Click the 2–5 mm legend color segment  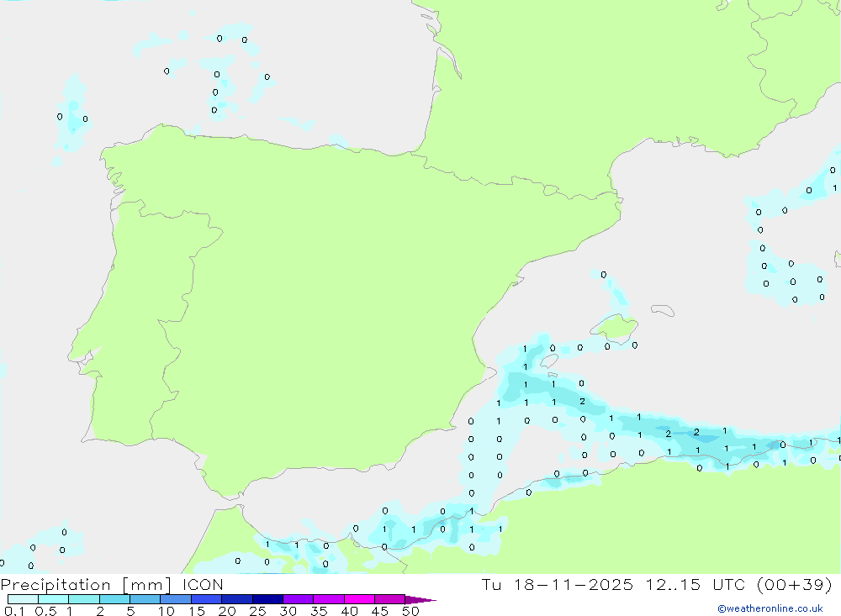(x=114, y=599)
